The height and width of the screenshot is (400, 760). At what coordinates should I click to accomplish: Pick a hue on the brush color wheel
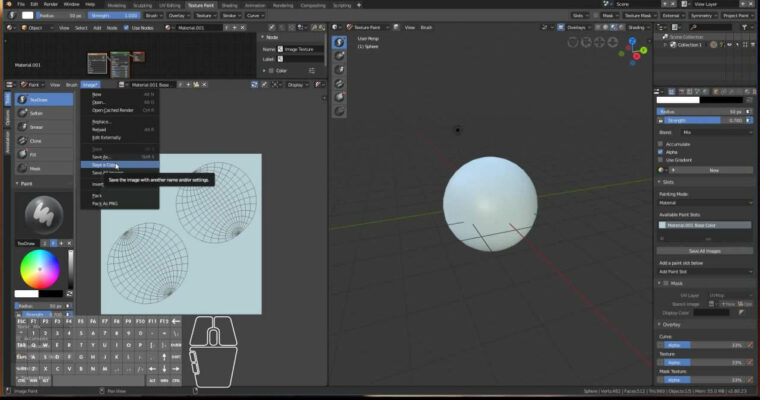[40, 269]
